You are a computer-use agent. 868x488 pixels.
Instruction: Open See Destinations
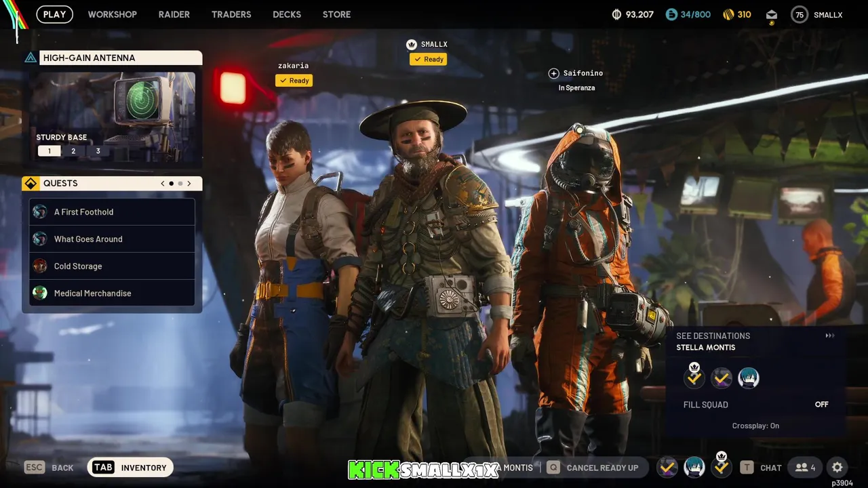point(713,335)
